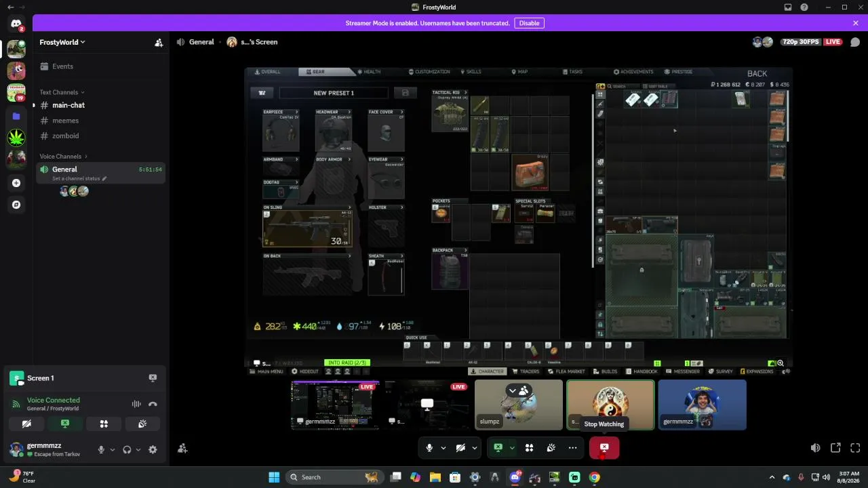Select germmmzz live stream thumbnail

pyautogui.click(x=335, y=405)
